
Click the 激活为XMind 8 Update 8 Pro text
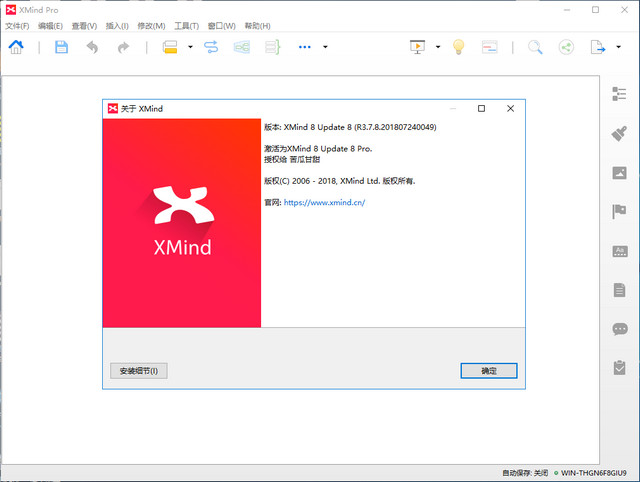point(318,149)
